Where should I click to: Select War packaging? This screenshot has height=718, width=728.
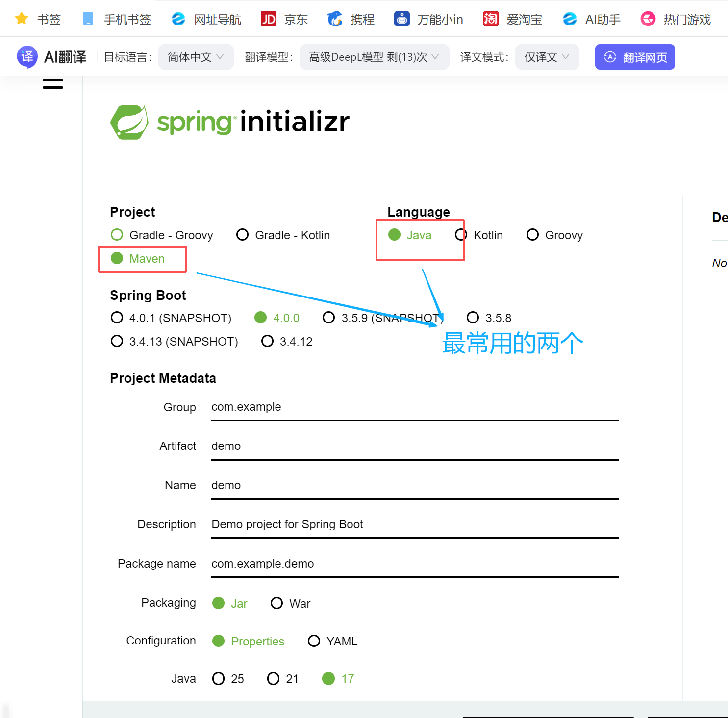pos(291,603)
